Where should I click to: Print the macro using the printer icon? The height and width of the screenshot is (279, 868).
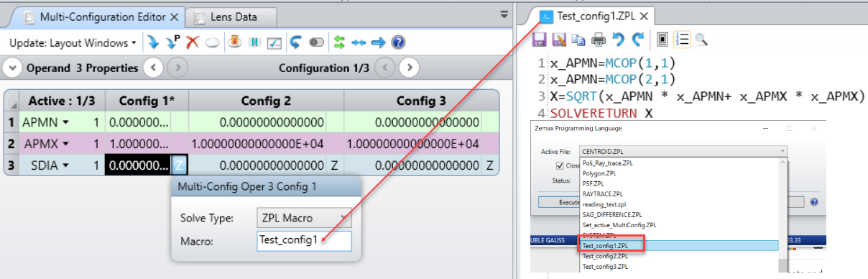(x=599, y=40)
